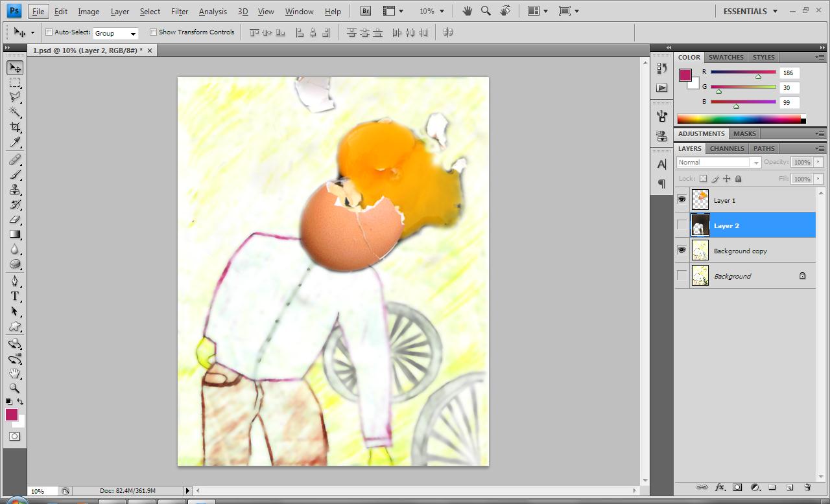Link layers icon in Layers panel
Viewport: 830px width, 504px height.
tap(702, 487)
